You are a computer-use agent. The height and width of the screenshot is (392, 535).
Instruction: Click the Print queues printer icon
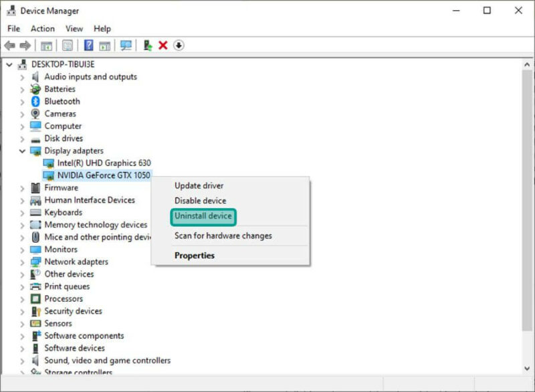[35, 286]
